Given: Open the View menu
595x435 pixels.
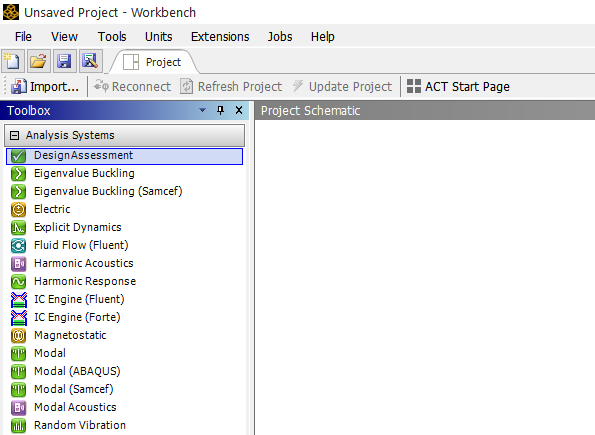Looking at the screenshot, I should pyautogui.click(x=64, y=36).
